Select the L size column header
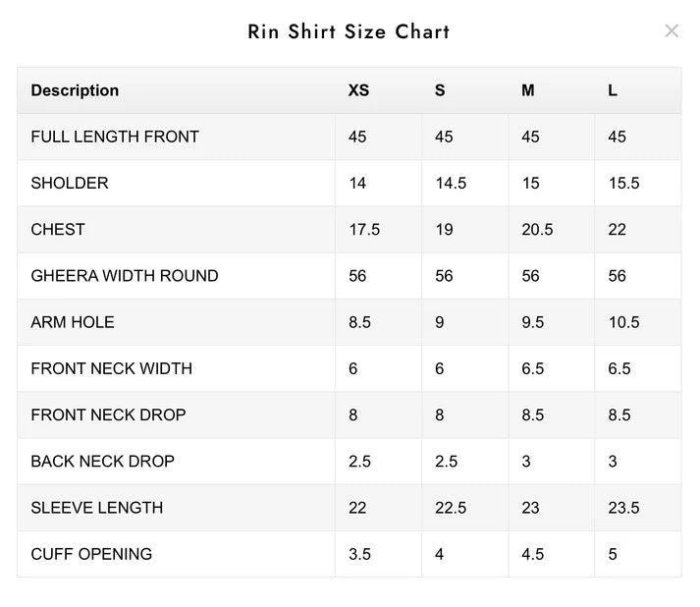Screen dimensions: 700x607 click(613, 90)
